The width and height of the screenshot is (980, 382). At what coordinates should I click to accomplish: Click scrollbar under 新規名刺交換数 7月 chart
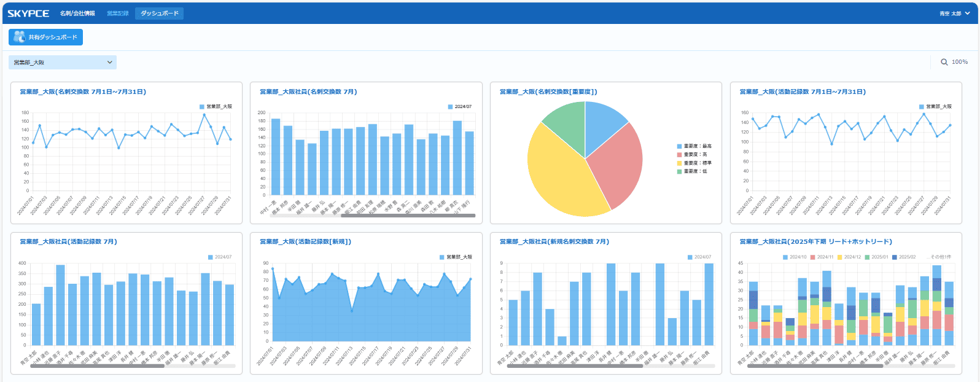[x=577, y=366]
